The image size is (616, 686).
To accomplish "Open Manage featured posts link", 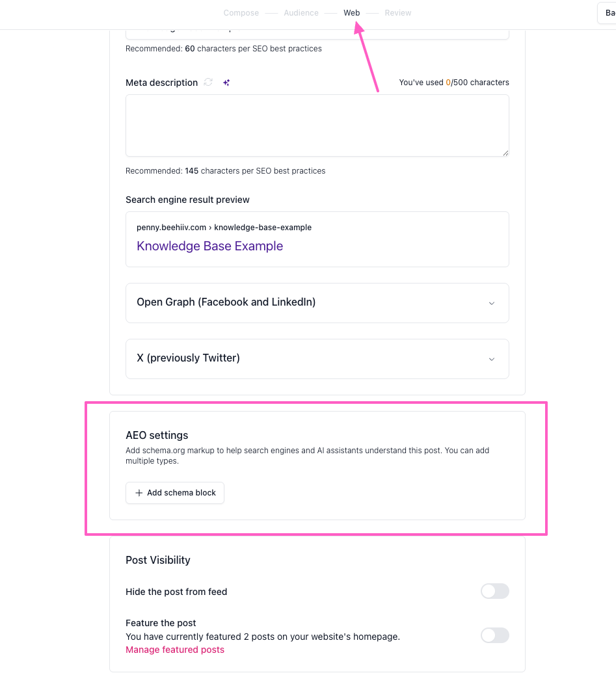I will click(x=175, y=650).
